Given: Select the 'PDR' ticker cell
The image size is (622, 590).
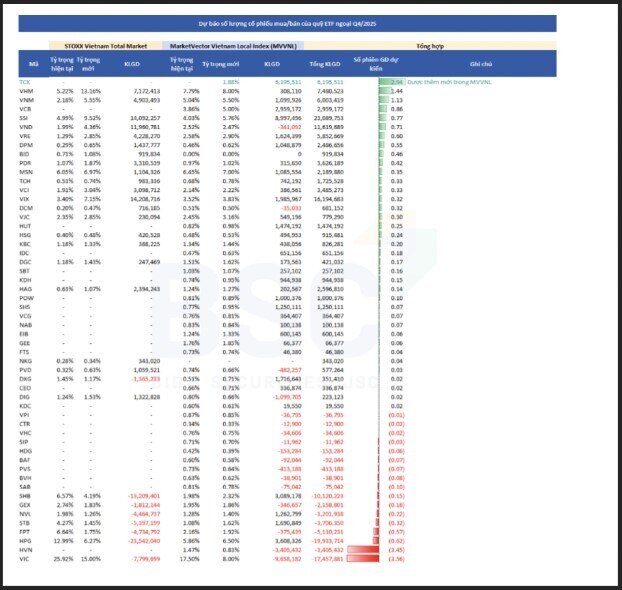Looking at the screenshot, I should [25, 163].
